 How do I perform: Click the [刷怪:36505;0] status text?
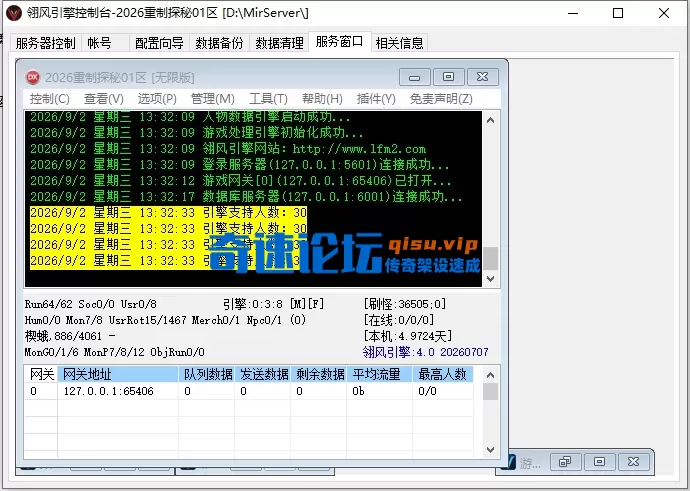(405, 304)
